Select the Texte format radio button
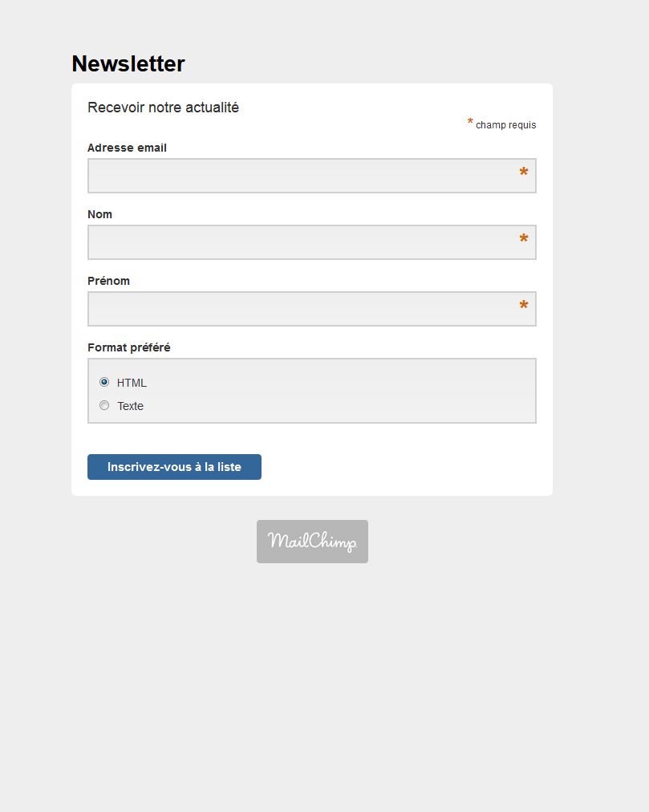The image size is (649, 812). coord(104,405)
